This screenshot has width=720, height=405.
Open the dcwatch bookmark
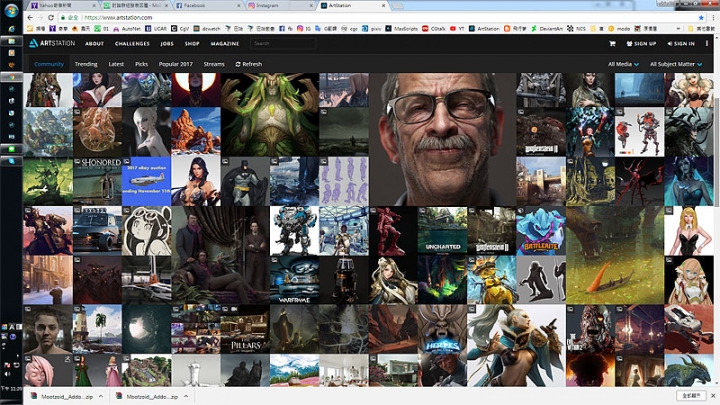click(x=207, y=28)
